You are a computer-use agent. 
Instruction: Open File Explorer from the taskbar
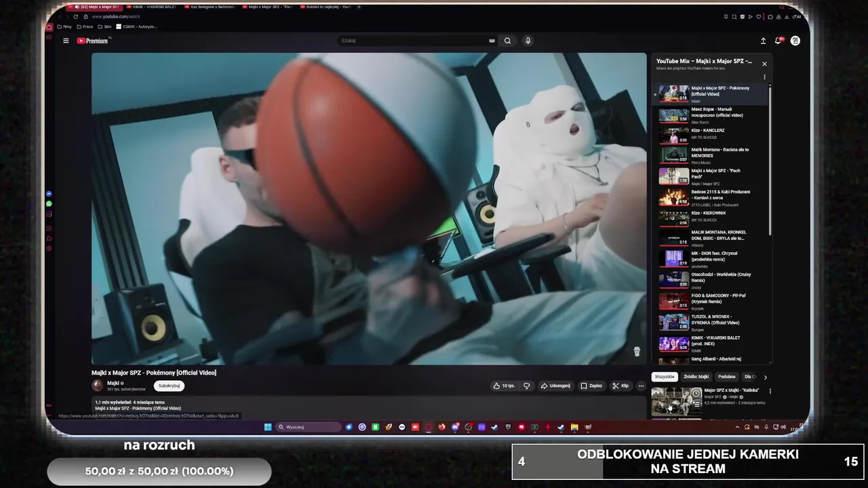[574, 427]
